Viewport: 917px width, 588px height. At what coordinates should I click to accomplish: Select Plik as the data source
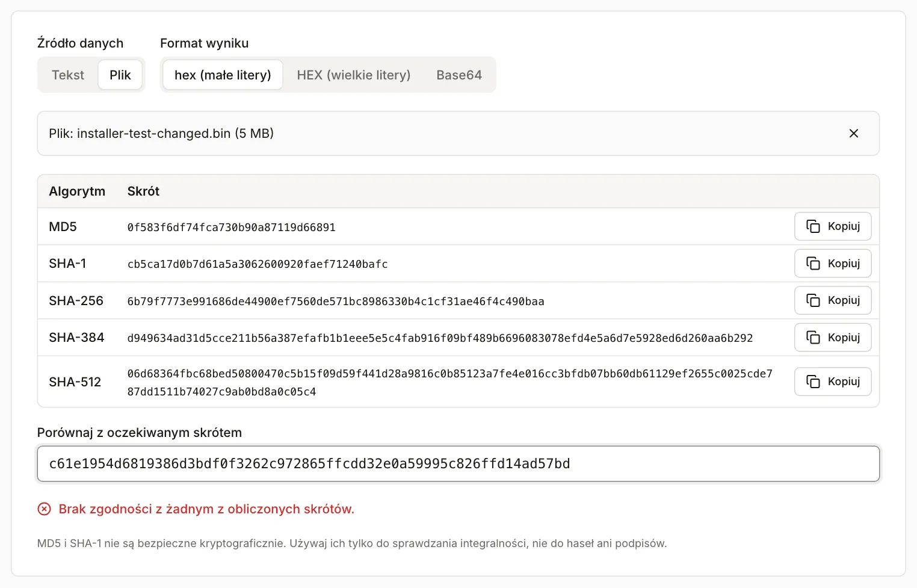(x=120, y=75)
